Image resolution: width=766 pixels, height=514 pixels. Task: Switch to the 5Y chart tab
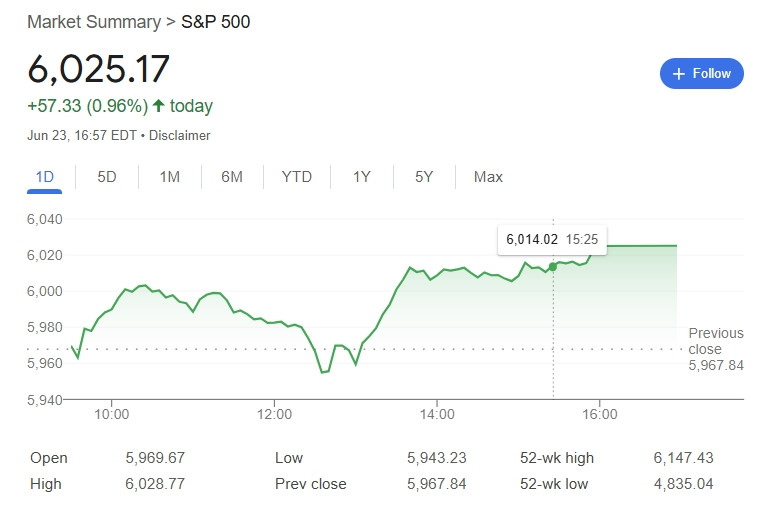click(x=424, y=177)
